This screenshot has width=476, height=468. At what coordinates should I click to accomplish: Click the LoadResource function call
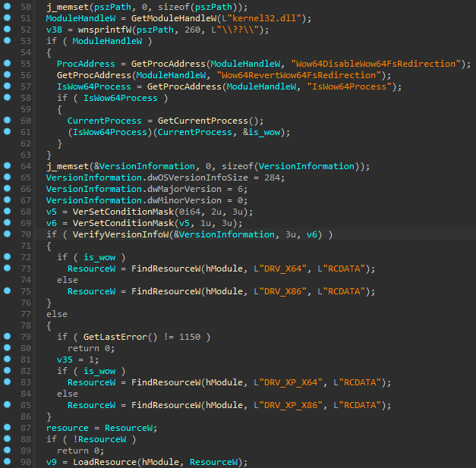pos(105,462)
